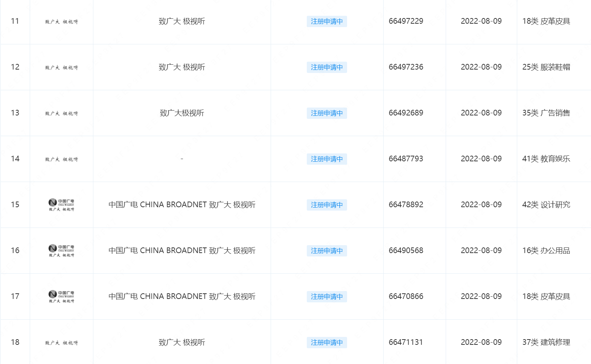The width and height of the screenshot is (591, 364).
Task: Select trademark name 致广大 极视听 in row 11
Action: coord(182,21)
